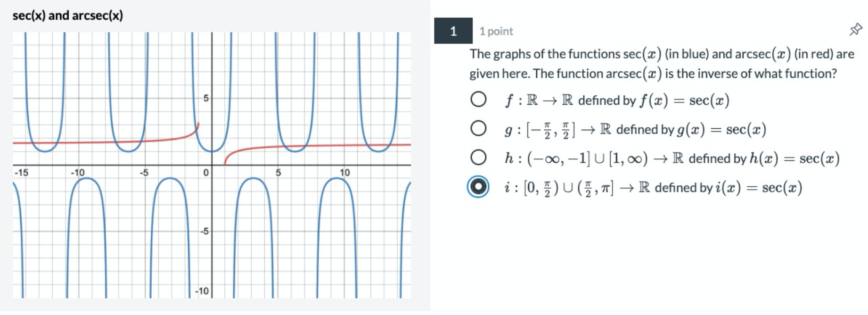Select the currently filled radio for function i
868x315 pixels.
[477, 187]
